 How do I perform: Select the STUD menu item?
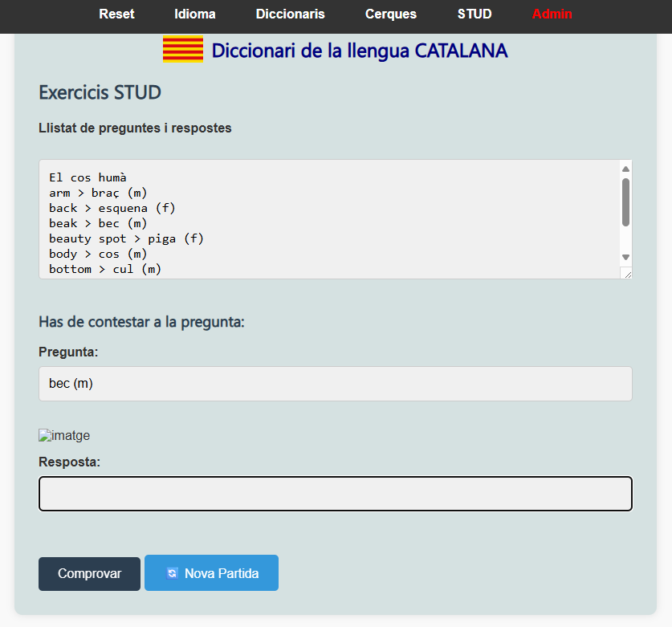click(474, 14)
